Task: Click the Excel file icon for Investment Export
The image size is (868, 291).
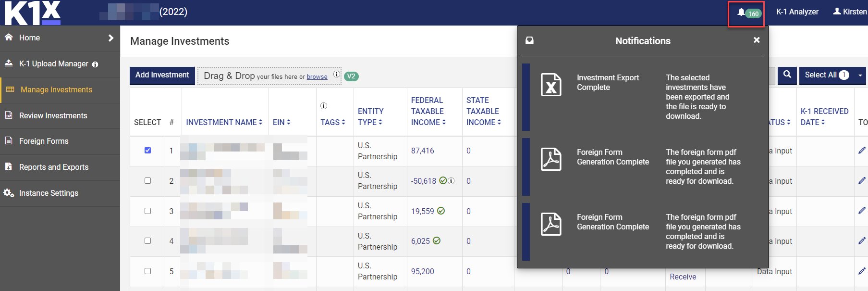Action: 550,85
